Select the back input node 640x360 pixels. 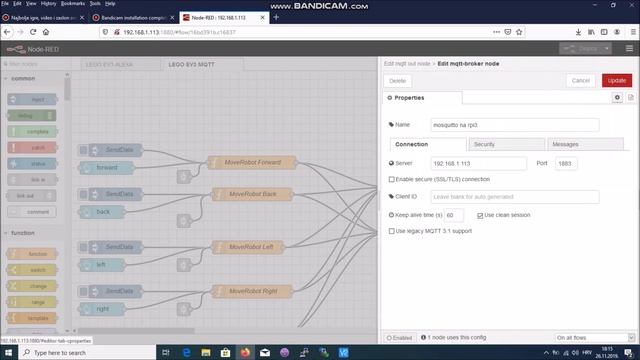[102, 212]
